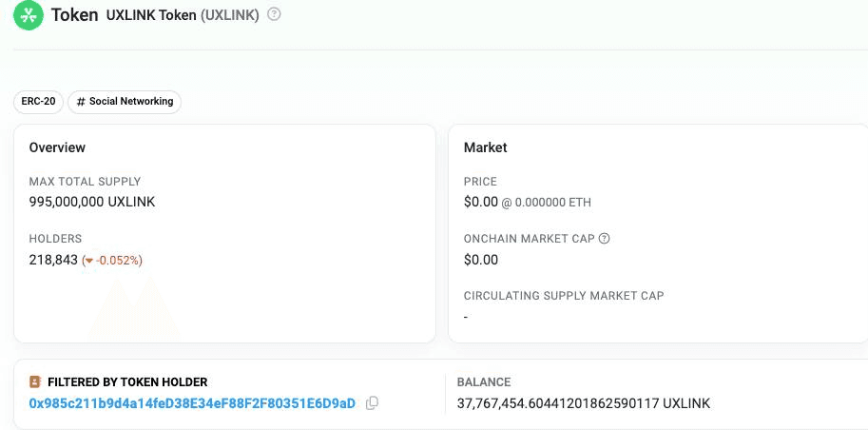Screen dimensions: 868x430
Task: Click the Onchain Market Cap info icon
Action: click(604, 239)
